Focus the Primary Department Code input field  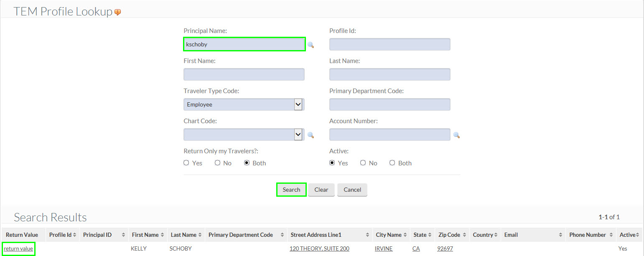390,104
